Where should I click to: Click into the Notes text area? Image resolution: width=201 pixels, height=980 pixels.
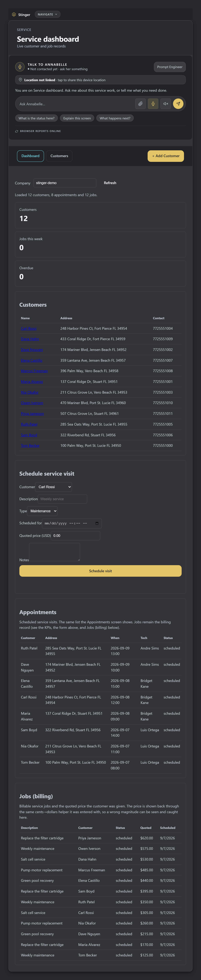55,552
